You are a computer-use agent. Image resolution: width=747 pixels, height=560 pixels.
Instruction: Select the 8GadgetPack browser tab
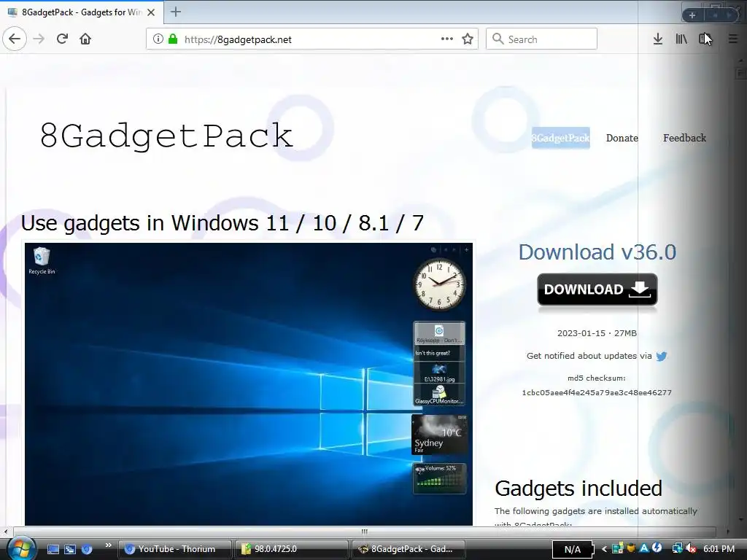81,12
